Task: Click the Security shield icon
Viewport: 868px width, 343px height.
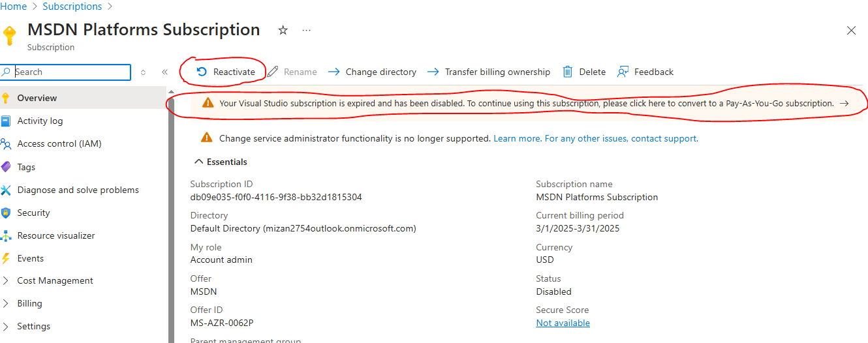Action: click(6, 213)
